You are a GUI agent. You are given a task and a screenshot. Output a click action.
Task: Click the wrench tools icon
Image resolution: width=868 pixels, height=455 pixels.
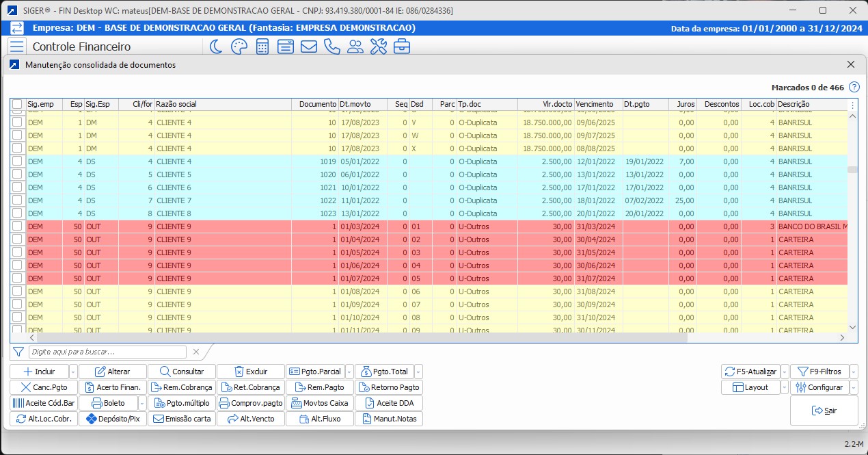tap(379, 47)
